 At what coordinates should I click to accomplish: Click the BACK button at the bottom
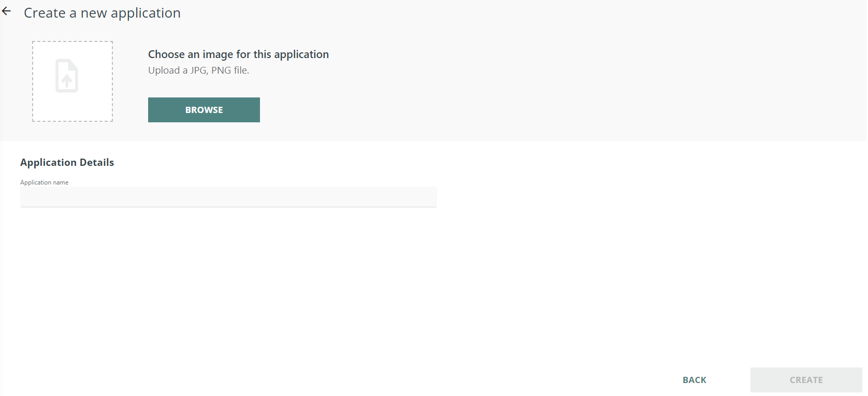click(x=694, y=380)
